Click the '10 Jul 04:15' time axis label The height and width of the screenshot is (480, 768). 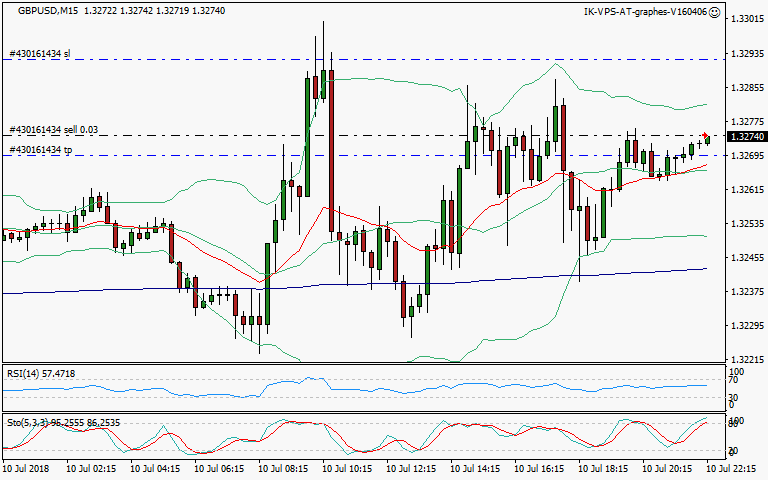pos(155,469)
